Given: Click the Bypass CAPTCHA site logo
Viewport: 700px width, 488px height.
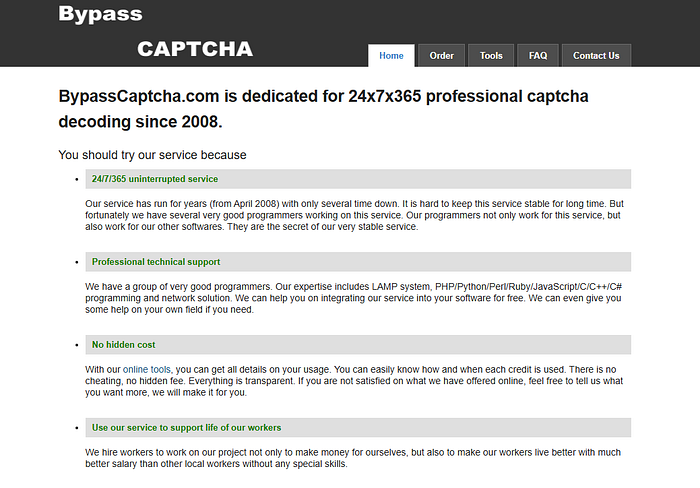Looking at the screenshot, I should click(155, 31).
